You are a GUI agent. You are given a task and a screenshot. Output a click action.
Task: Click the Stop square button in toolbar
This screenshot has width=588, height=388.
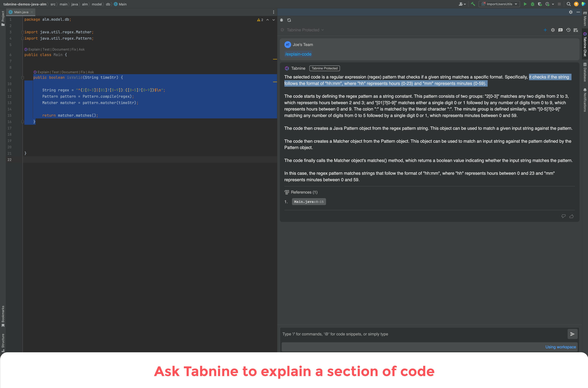(559, 4)
